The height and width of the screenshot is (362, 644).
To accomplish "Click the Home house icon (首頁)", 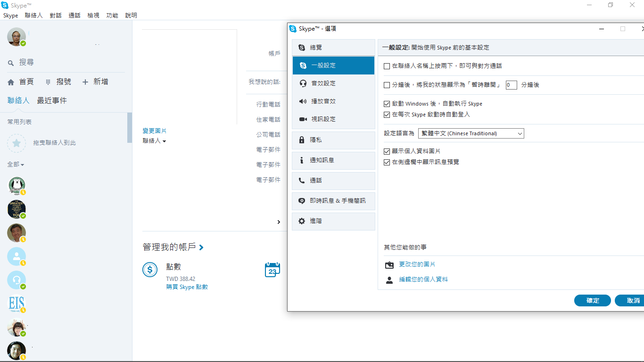I will point(11,82).
